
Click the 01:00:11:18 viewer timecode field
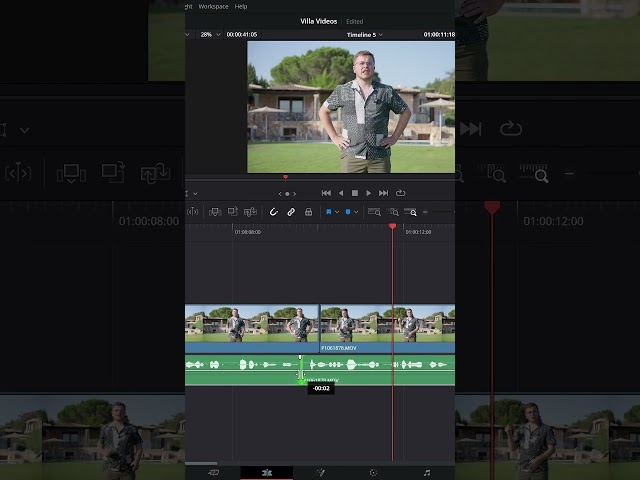439,35
